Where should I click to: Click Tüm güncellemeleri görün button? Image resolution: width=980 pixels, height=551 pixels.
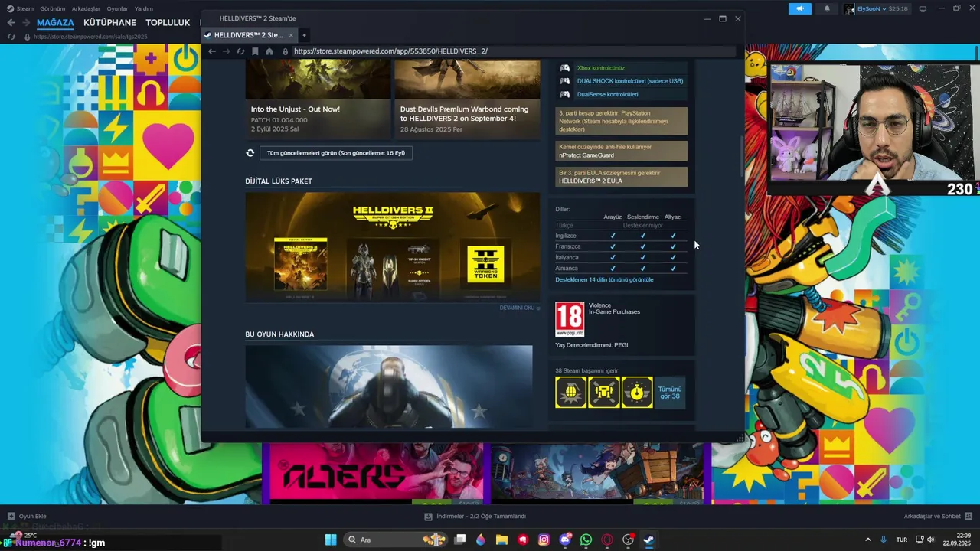tap(336, 153)
